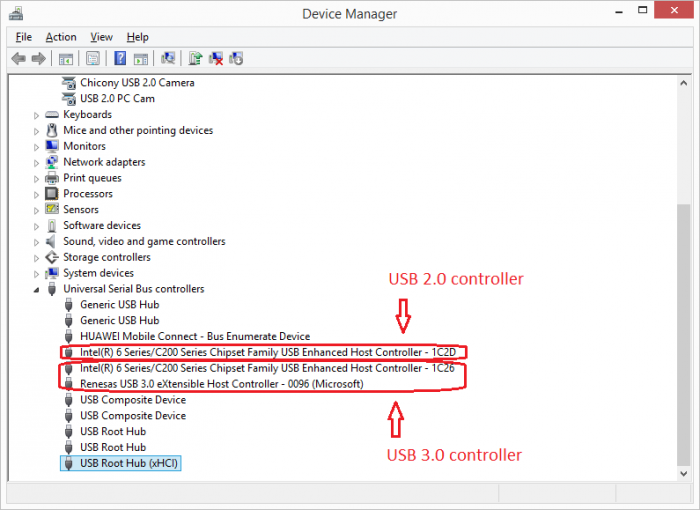
Task: Click the Back arrow toolbar icon
Action: coord(18,59)
